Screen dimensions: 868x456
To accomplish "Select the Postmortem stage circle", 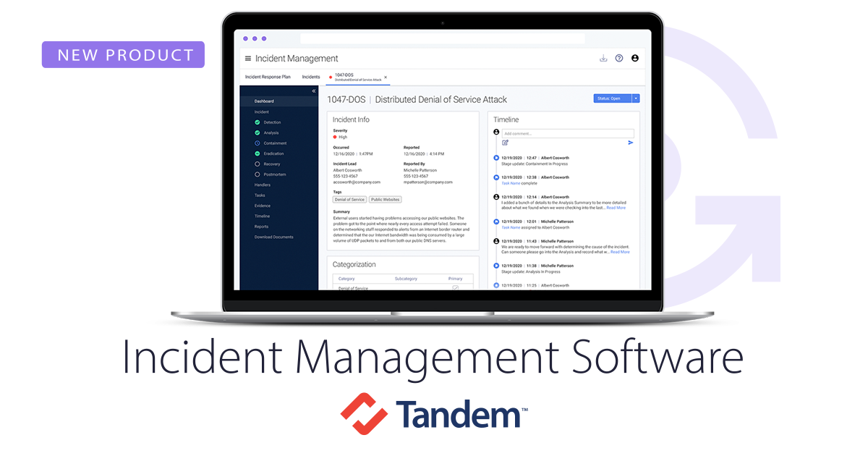I will pos(256,174).
